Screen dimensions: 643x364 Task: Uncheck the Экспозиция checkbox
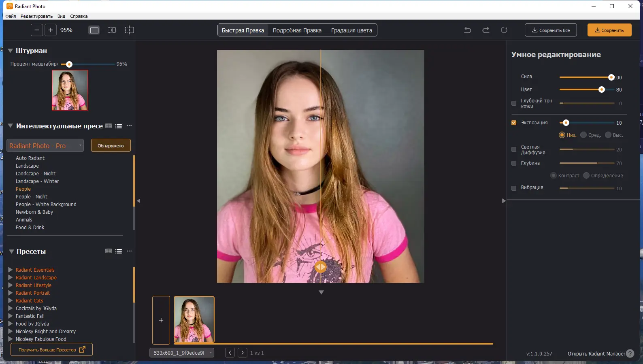pyautogui.click(x=514, y=123)
